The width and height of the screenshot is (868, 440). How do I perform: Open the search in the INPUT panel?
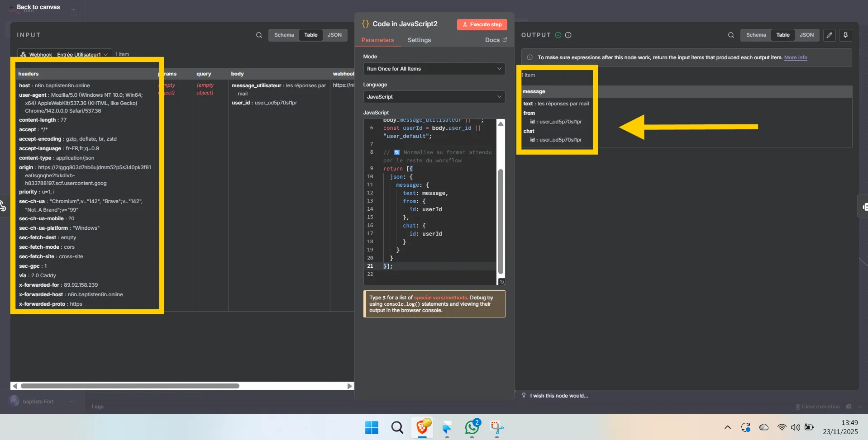259,35
